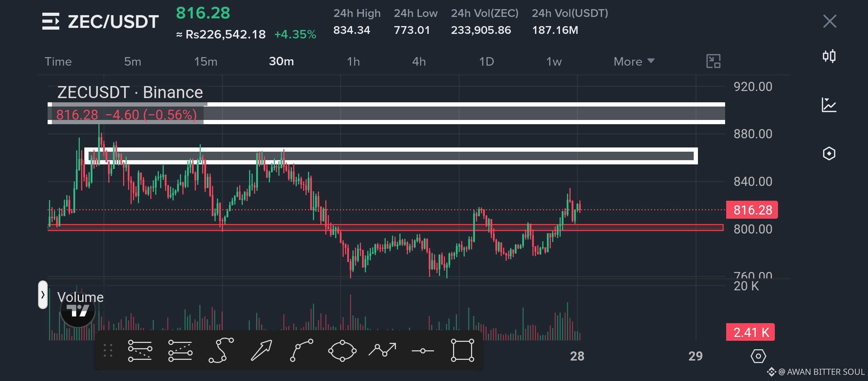Image resolution: width=868 pixels, height=381 pixels.
Task: Open chart settings hexagon below price axis
Action: tap(758, 356)
